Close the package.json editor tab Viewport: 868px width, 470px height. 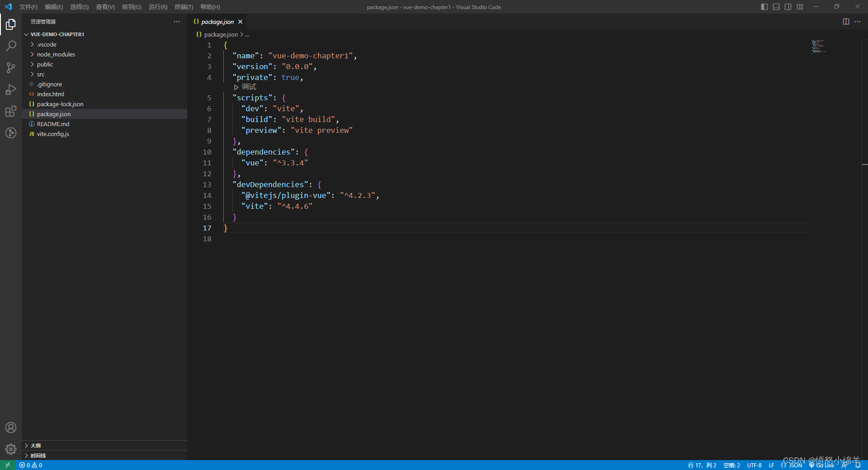(241, 22)
